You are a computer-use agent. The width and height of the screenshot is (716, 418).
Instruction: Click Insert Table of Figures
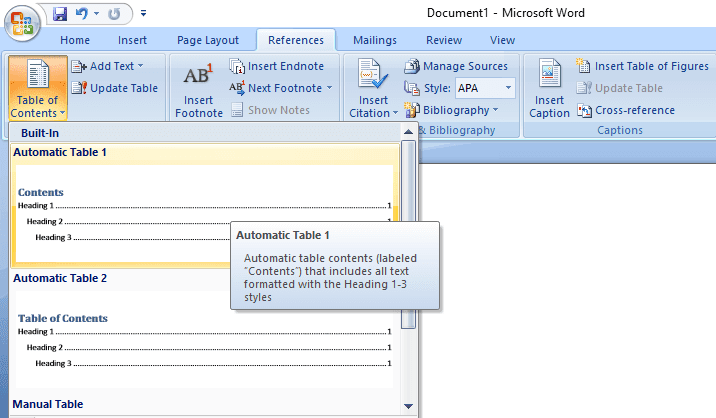coord(642,66)
